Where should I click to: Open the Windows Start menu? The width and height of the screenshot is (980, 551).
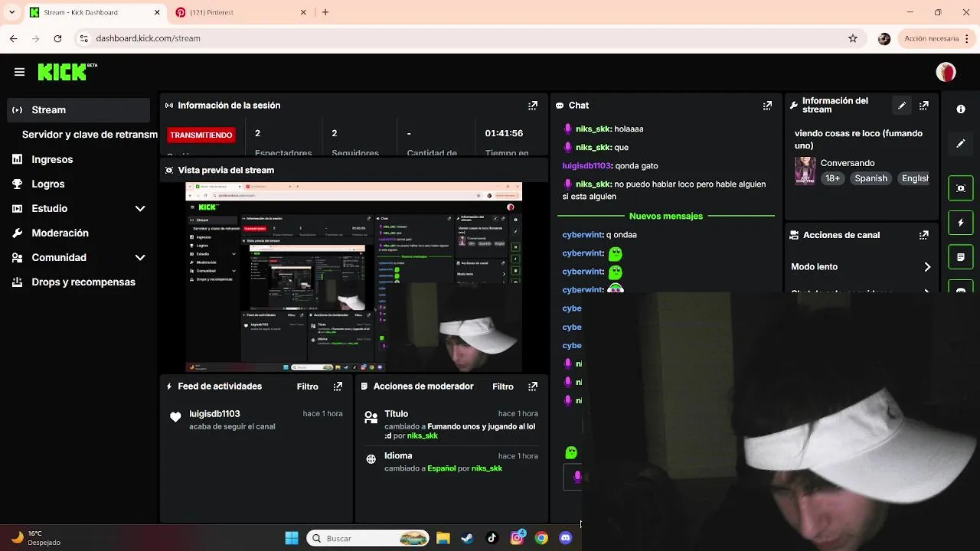tap(292, 538)
